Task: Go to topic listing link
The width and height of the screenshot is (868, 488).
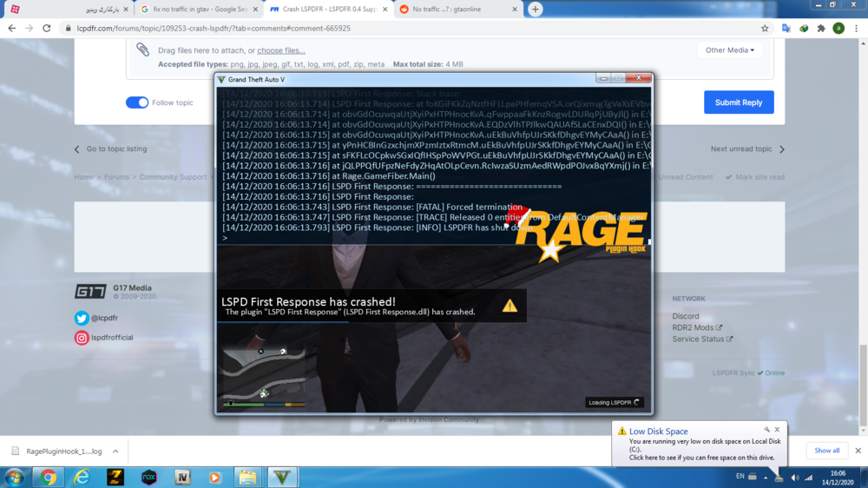Action: tap(111, 149)
